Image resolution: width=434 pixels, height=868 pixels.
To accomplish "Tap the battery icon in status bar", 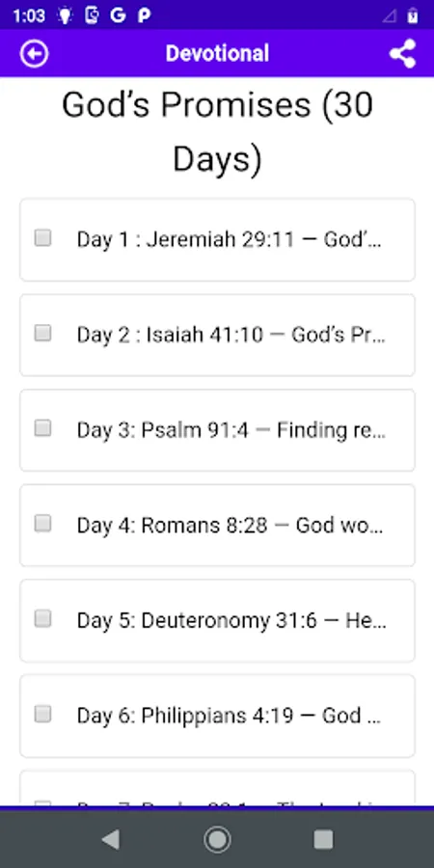I will coord(413,15).
